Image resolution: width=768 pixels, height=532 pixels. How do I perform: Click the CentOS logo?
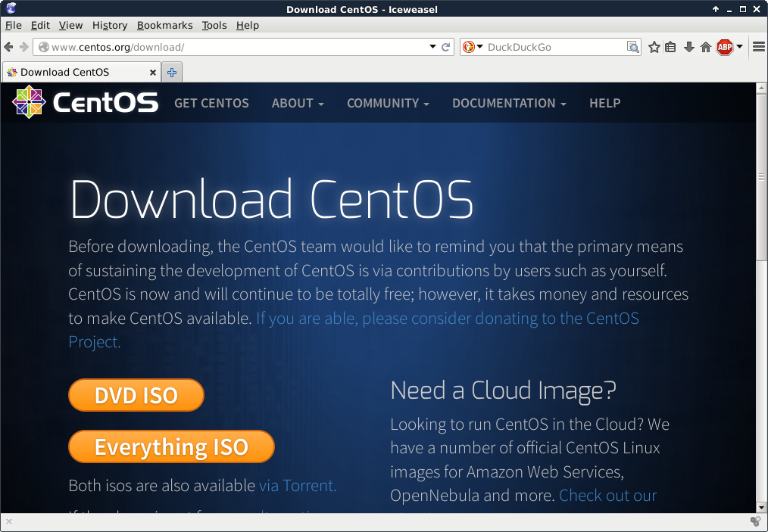click(x=86, y=102)
